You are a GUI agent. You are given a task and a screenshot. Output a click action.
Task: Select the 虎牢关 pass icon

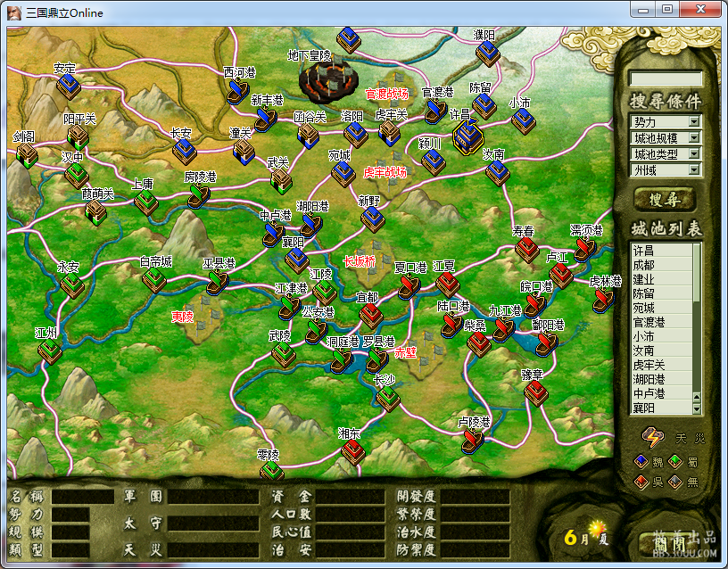tap(389, 133)
